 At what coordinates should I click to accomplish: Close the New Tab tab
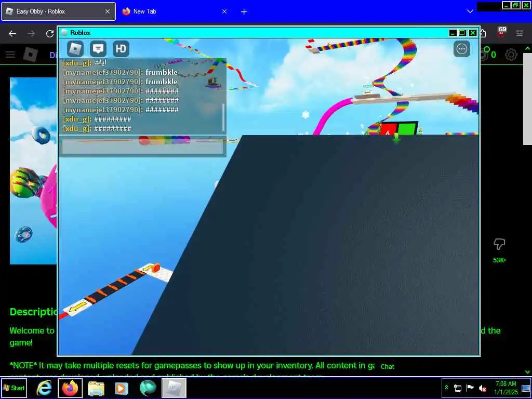[224, 11]
